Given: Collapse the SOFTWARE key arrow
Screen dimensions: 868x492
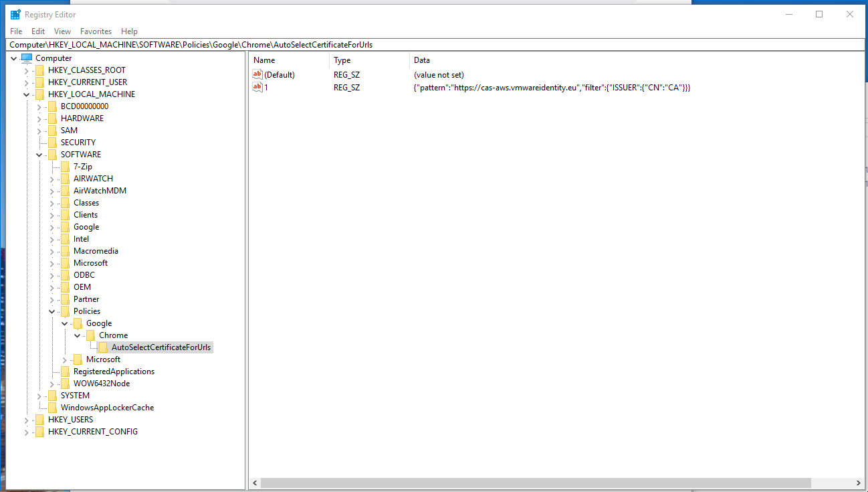Looking at the screenshot, I should pos(39,155).
